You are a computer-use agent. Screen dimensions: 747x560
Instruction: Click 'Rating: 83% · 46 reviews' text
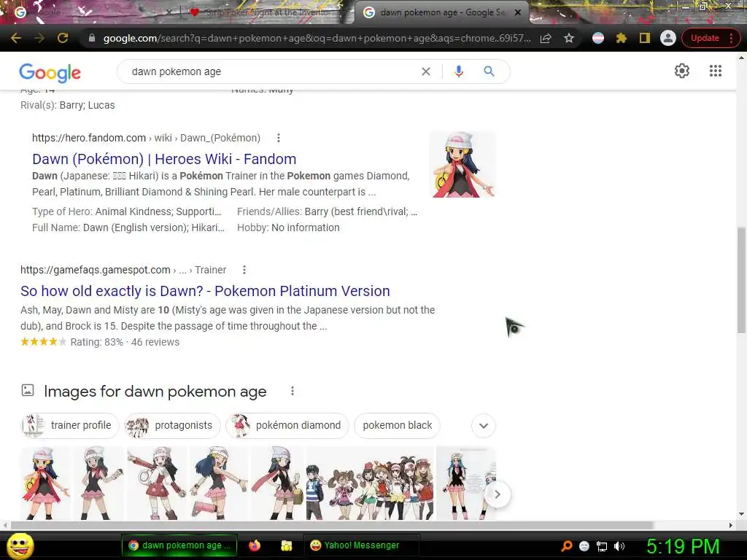click(125, 343)
